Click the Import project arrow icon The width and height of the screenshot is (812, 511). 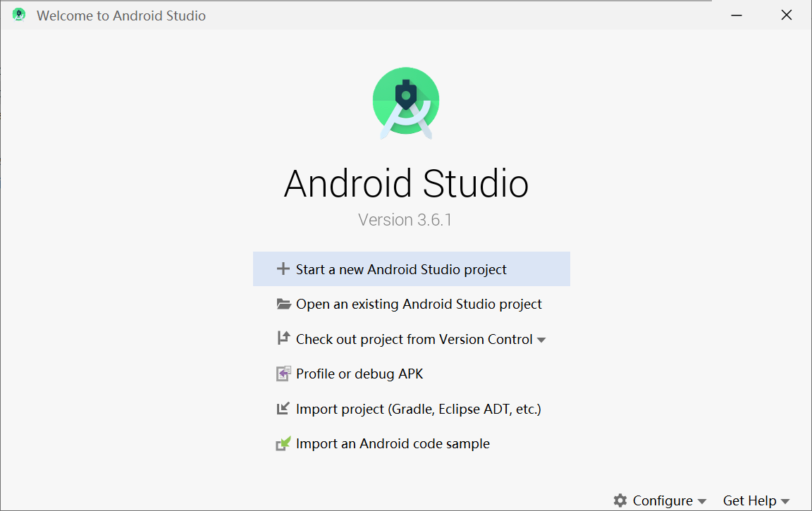[x=283, y=409]
